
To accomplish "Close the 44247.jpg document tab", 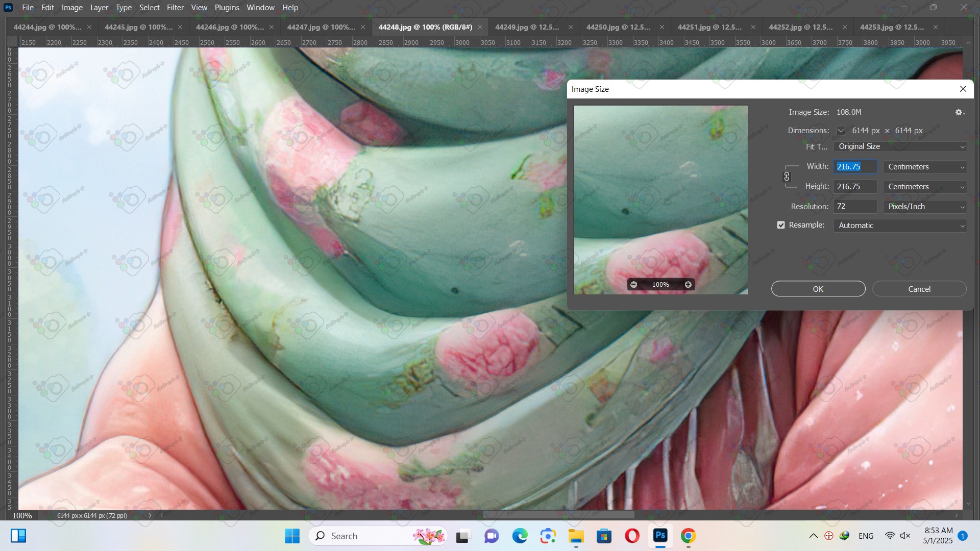I will pyautogui.click(x=363, y=27).
